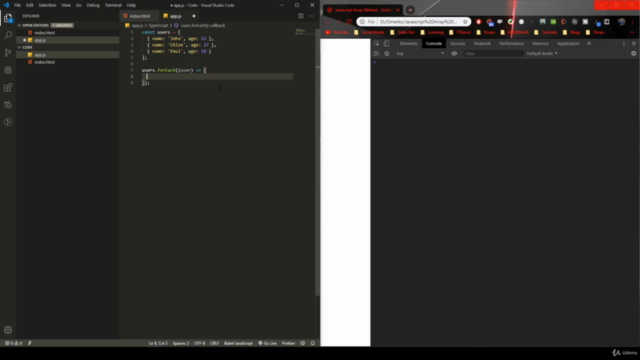Click the Chrome profile avatar

(x=621, y=22)
